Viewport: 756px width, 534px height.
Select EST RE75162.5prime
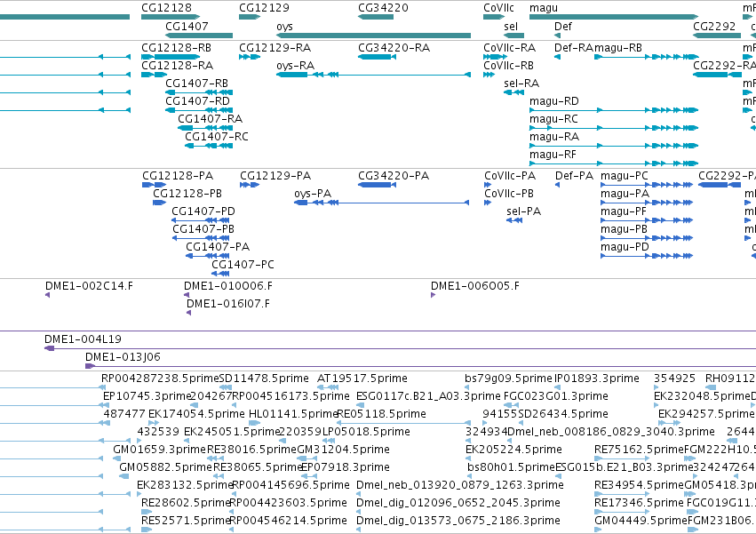pos(639,450)
